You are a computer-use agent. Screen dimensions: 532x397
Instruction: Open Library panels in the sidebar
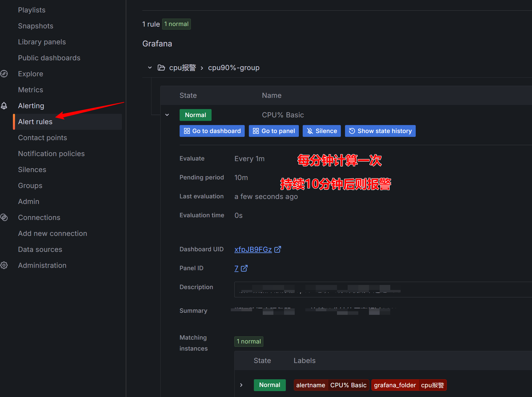click(42, 42)
